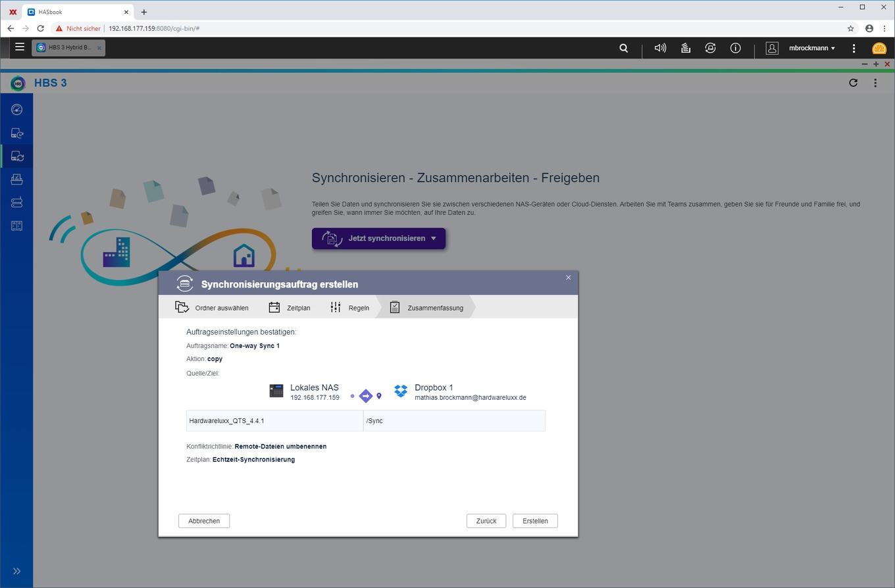The width and height of the screenshot is (895, 588).
Task: Click the One-way Sync 1 job name
Action: (x=255, y=345)
